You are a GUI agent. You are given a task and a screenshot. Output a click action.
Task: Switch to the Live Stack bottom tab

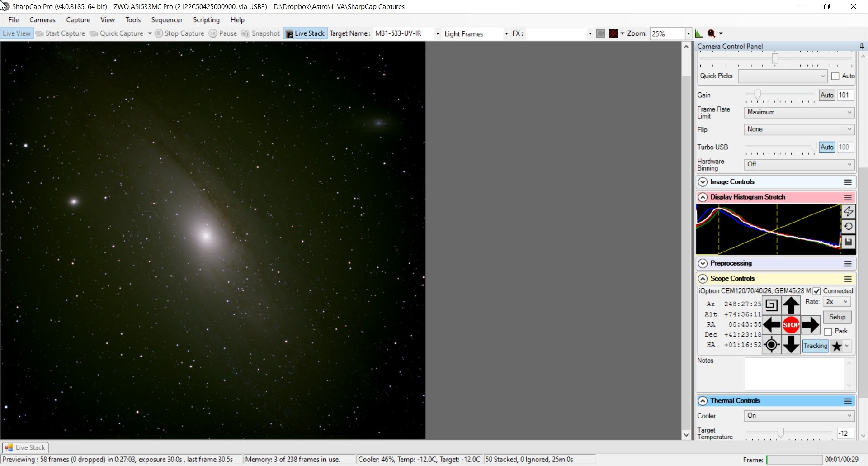[25, 447]
